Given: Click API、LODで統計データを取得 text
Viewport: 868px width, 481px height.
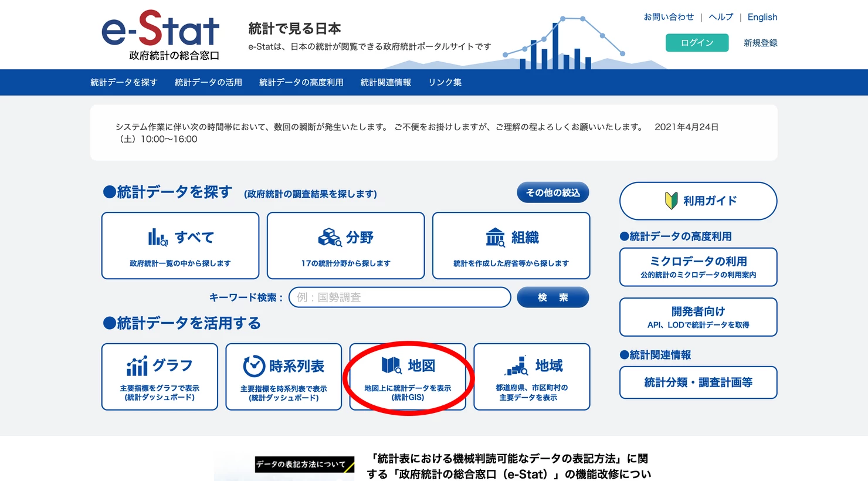Looking at the screenshot, I should pyautogui.click(x=699, y=325).
